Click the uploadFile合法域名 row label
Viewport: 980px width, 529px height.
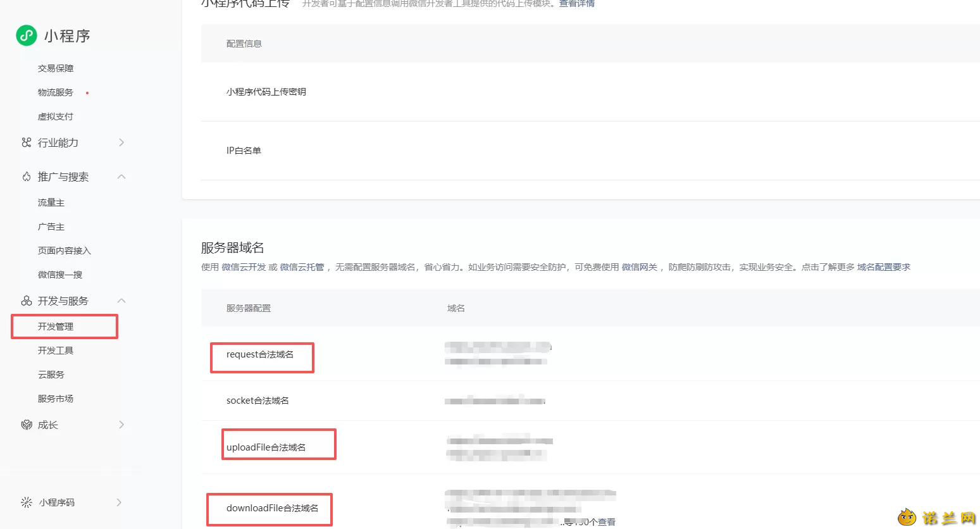266,447
